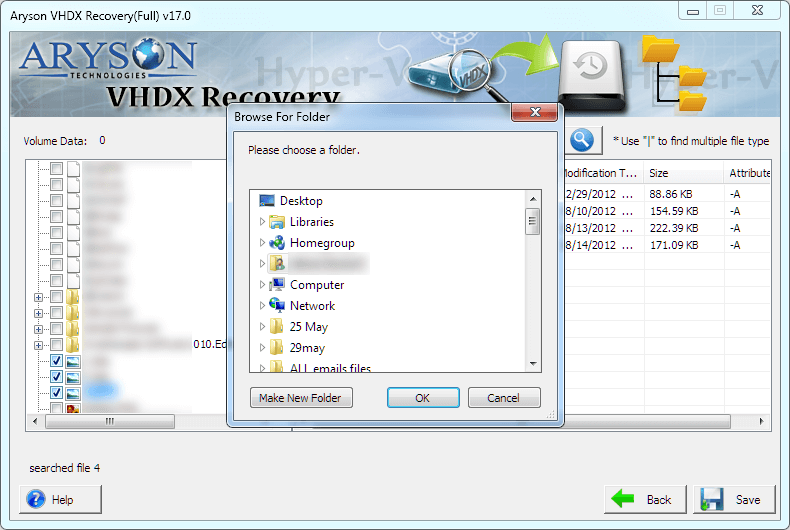Select the 88.86 KB file row
The width and height of the screenshot is (790, 530).
pyautogui.click(x=667, y=194)
